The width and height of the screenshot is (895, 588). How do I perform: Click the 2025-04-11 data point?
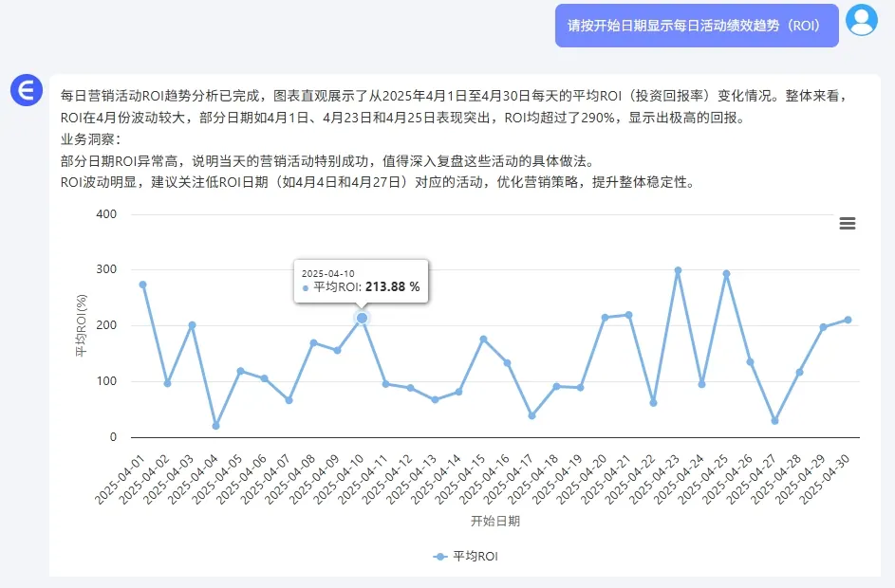tap(386, 384)
